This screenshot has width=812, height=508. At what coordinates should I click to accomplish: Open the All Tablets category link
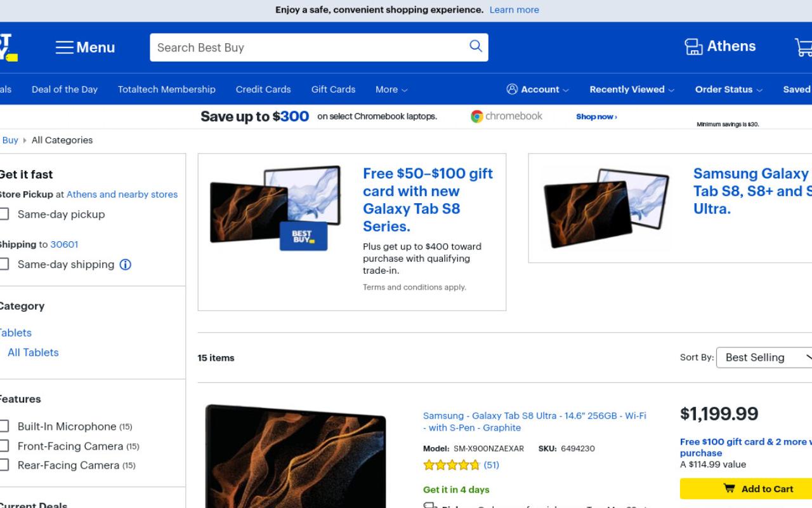pos(33,352)
